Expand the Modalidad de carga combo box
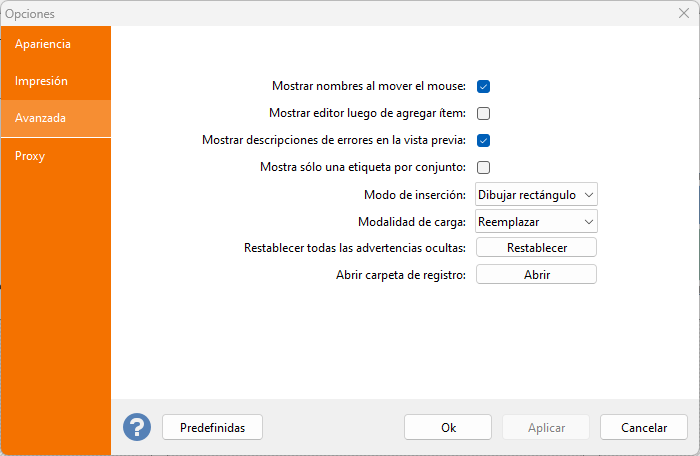Image resolution: width=700 pixels, height=456 pixels. click(x=536, y=222)
